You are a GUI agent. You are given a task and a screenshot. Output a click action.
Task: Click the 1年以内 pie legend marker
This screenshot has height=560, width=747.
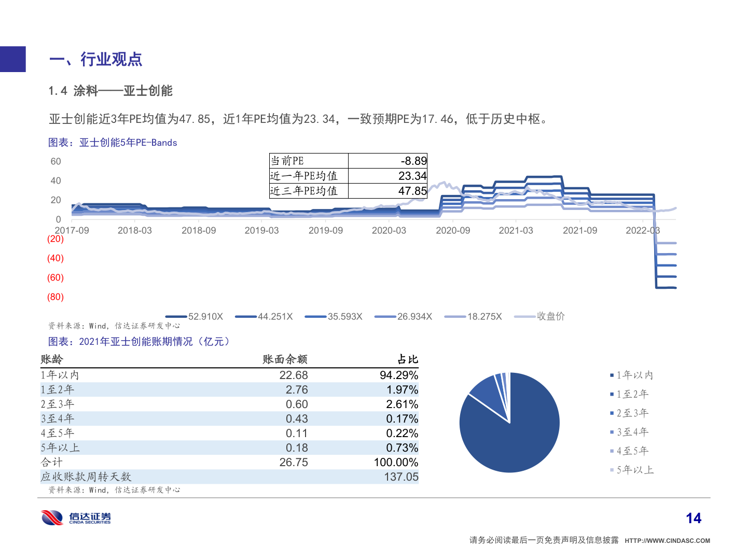point(612,375)
